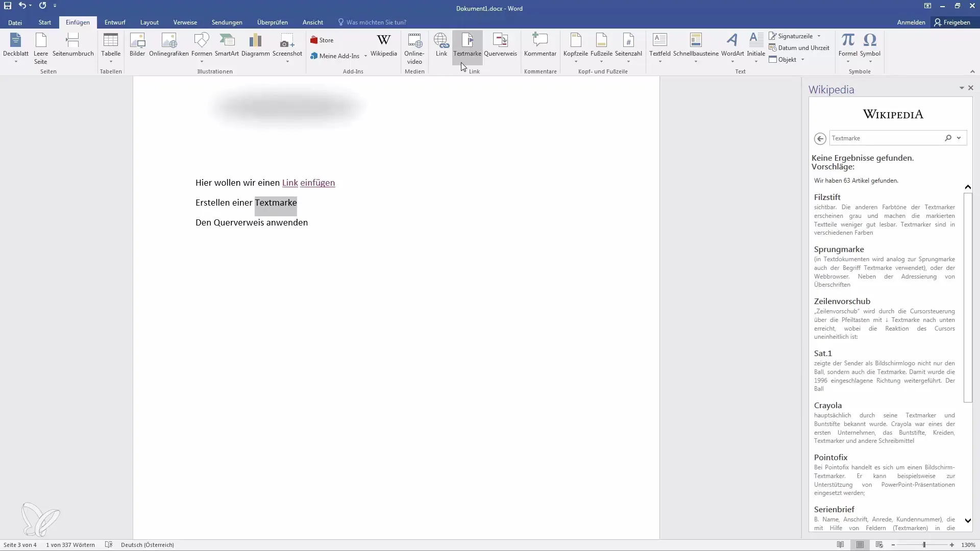Click the Anmelden sign-in button
This screenshot has height=551, width=980.
[911, 22]
